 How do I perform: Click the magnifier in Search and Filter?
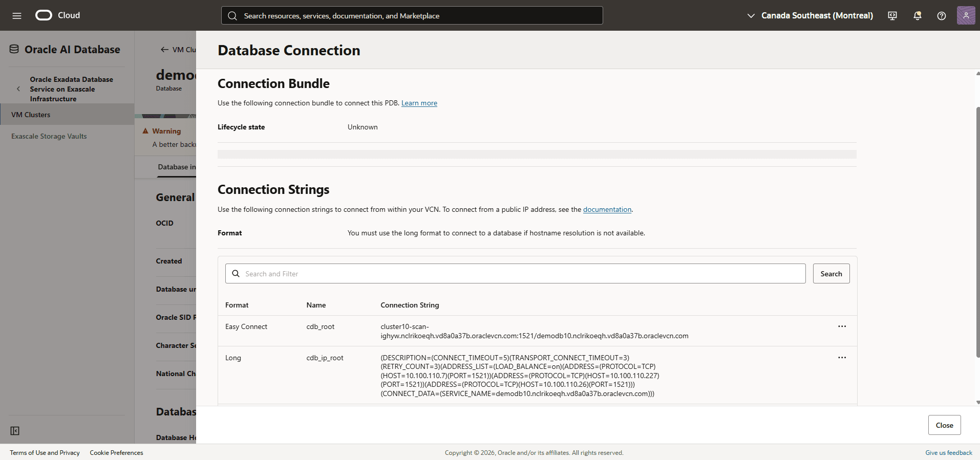pos(236,274)
